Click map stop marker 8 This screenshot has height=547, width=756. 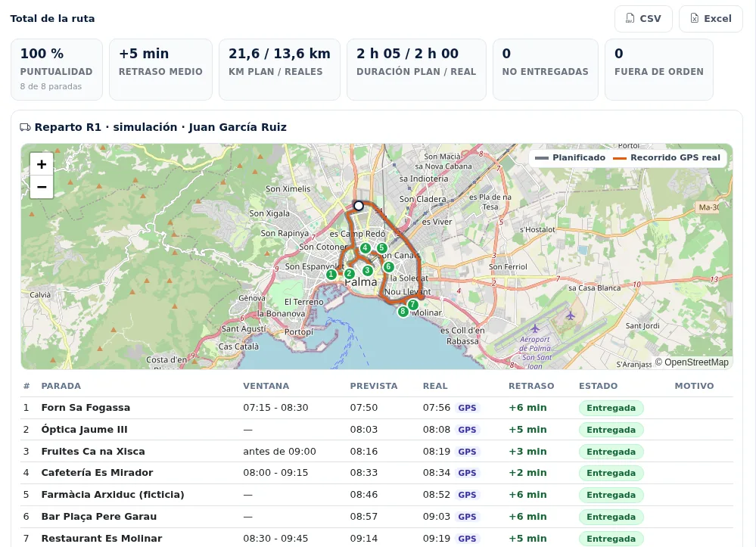(403, 312)
